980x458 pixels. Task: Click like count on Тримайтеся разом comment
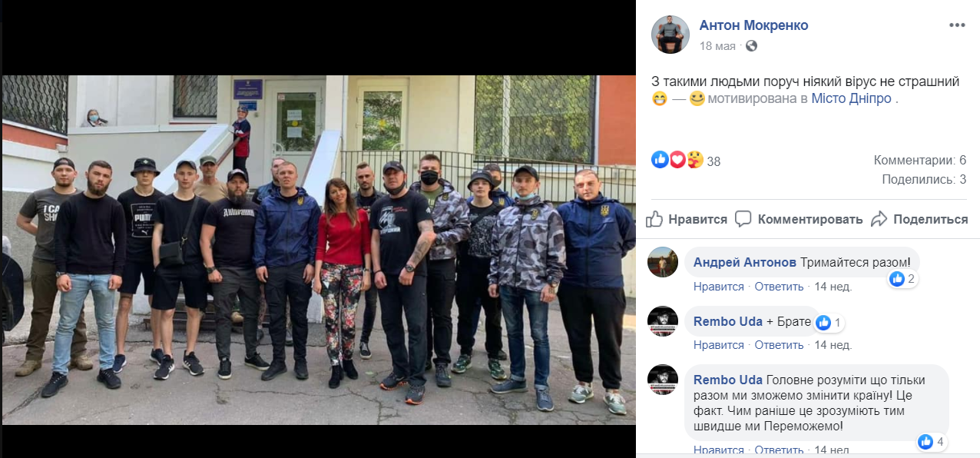(903, 279)
